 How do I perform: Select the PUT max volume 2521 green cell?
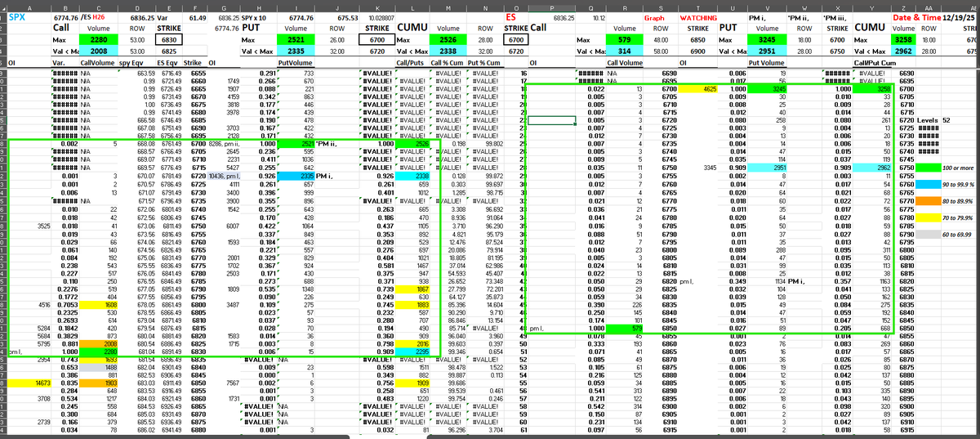[296, 39]
